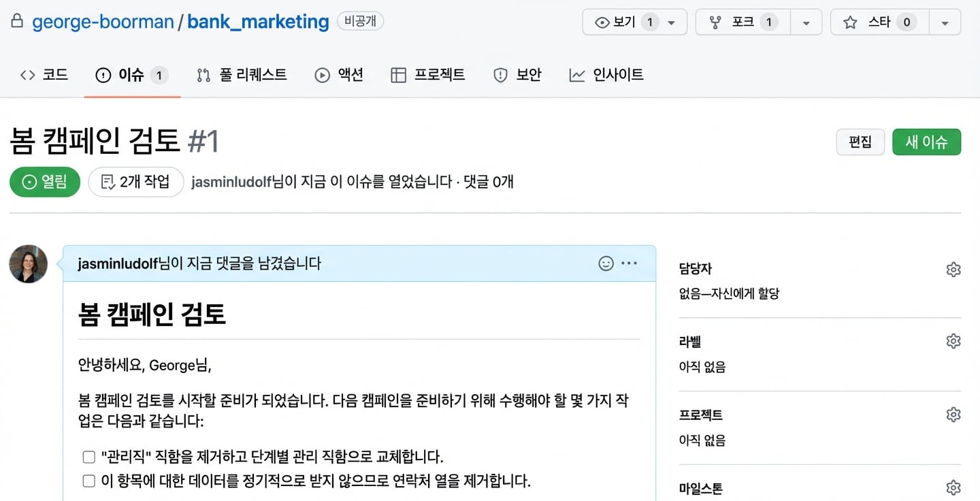
Task: Click the 댓글 0개 comment count text
Action: point(489,182)
